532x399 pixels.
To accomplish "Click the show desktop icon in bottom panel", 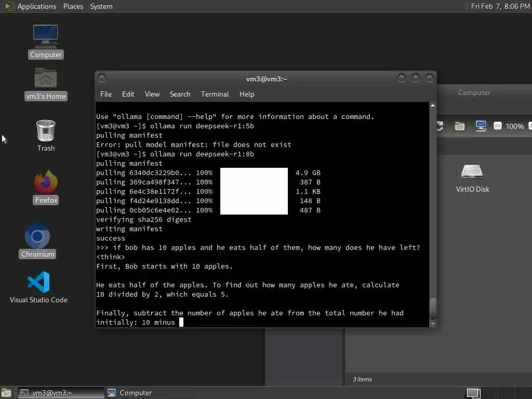I will 6,393.
